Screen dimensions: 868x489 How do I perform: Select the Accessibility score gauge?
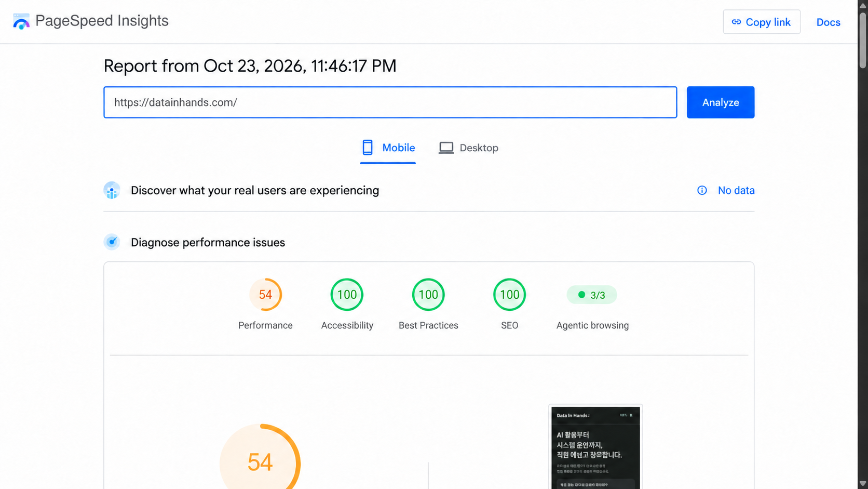pyautogui.click(x=347, y=295)
